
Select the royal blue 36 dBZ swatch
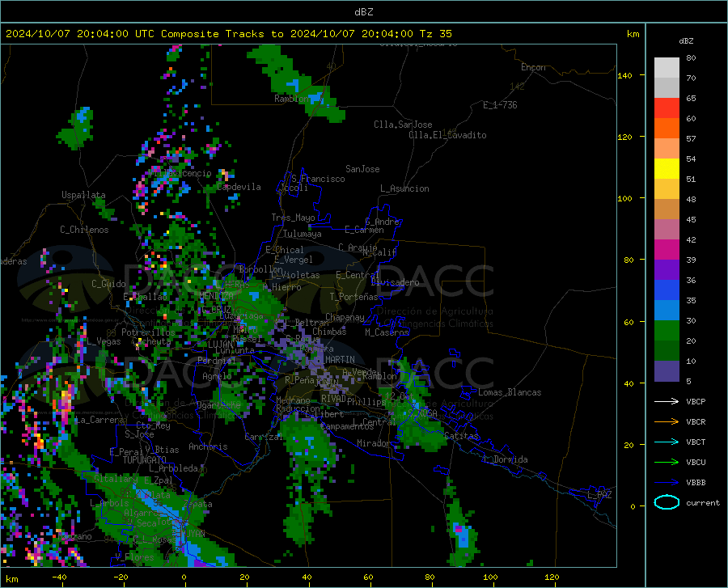[x=667, y=290]
